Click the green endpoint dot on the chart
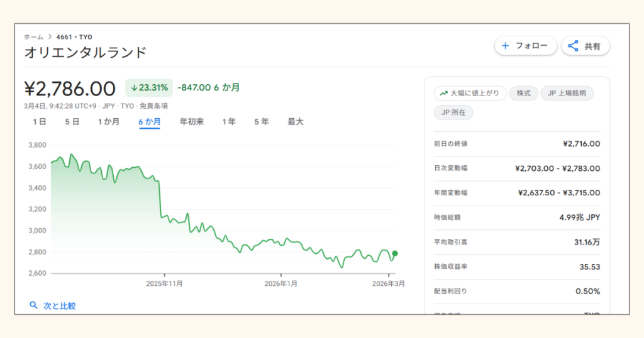The width and height of the screenshot is (644, 338). click(394, 253)
